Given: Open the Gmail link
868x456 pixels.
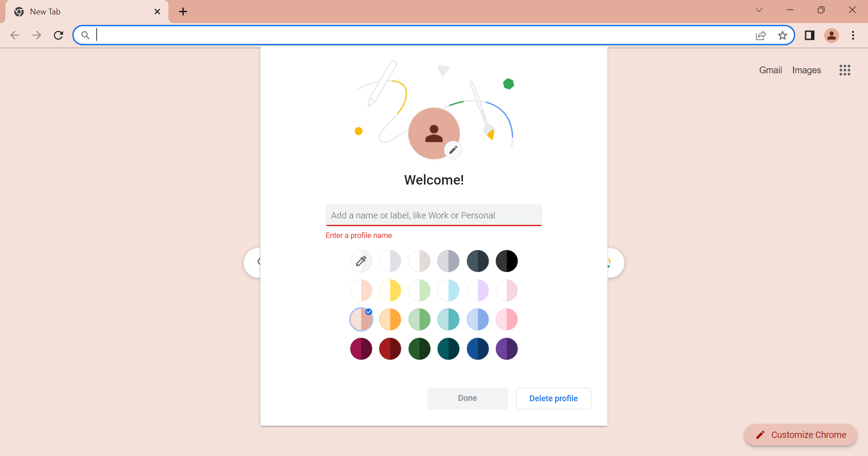Looking at the screenshot, I should pyautogui.click(x=770, y=70).
